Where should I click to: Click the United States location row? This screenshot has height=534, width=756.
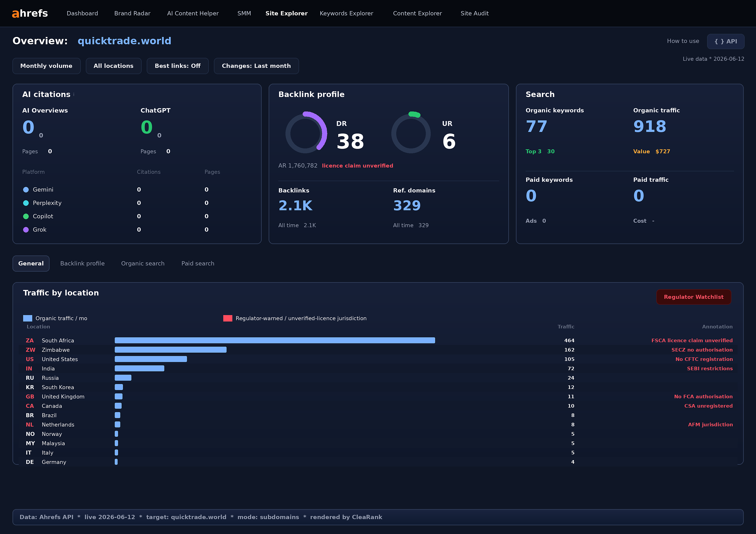[378, 359]
